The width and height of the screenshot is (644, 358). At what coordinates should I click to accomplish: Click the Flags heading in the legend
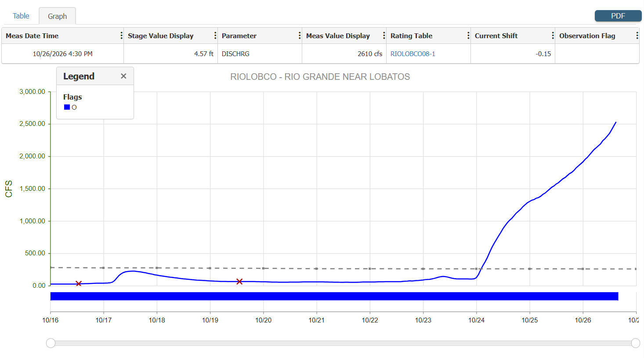coord(72,97)
